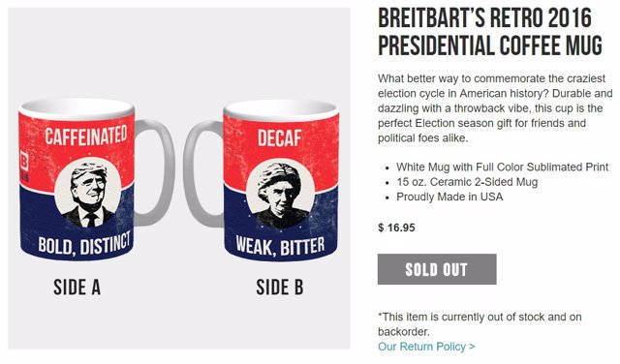Click the out of stock backorder notice
This screenshot has height=364, width=620.
pyautogui.click(x=480, y=324)
